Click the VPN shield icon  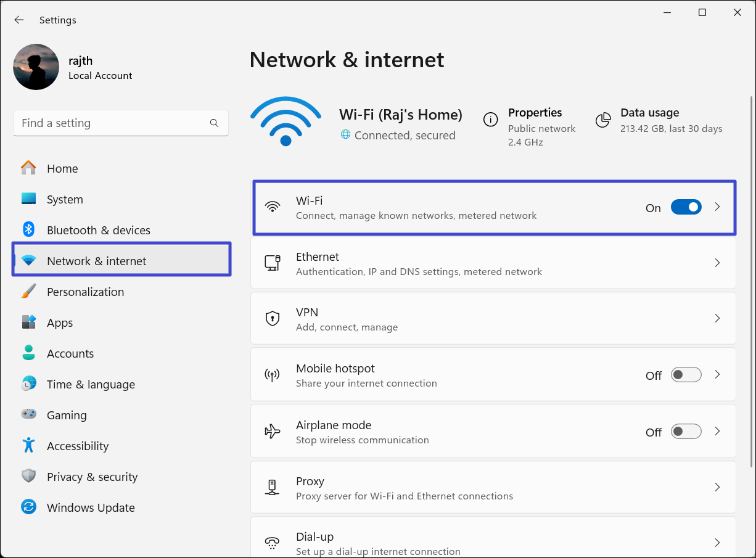pos(272,319)
